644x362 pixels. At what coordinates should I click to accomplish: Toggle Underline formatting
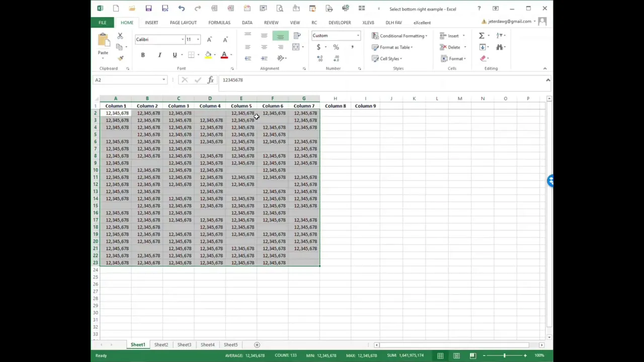click(175, 55)
